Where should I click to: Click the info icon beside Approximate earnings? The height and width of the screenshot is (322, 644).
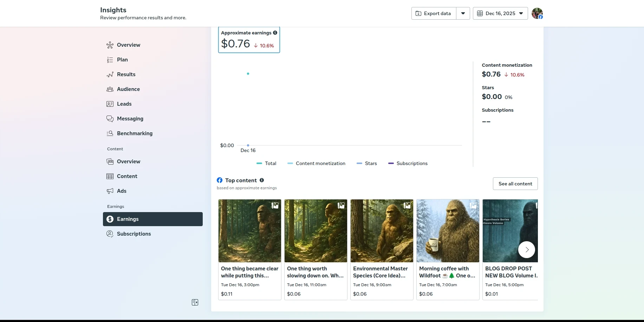click(275, 33)
